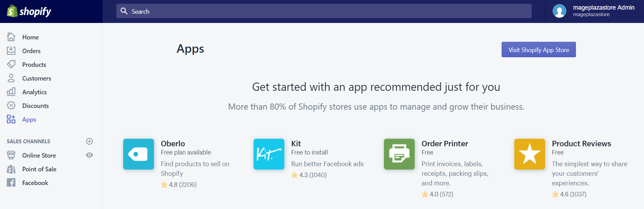Open Online Store menu item
644x209 pixels.
pyautogui.click(x=39, y=155)
